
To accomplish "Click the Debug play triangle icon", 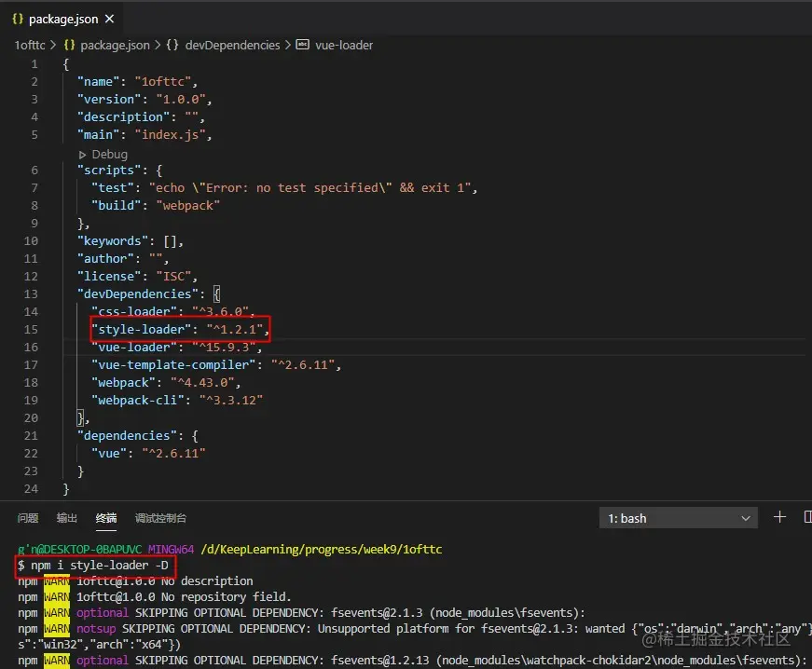I will point(82,155).
